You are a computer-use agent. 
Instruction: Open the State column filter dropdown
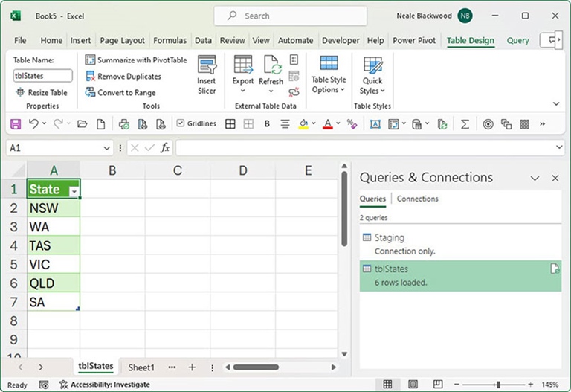(74, 191)
